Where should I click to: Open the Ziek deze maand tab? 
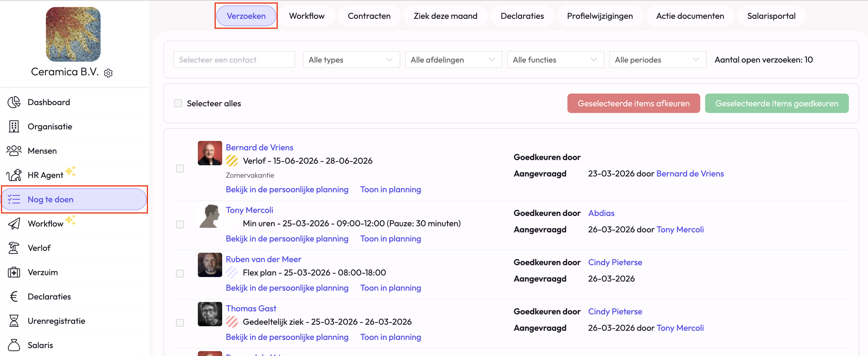(445, 16)
